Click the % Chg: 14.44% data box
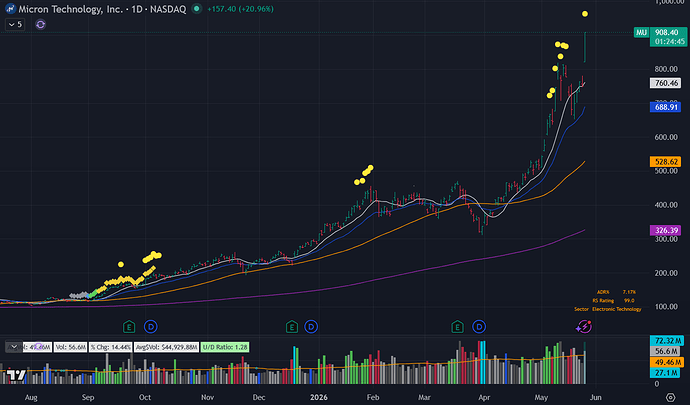The height and width of the screenshot is (405, 690). point(110,347)
